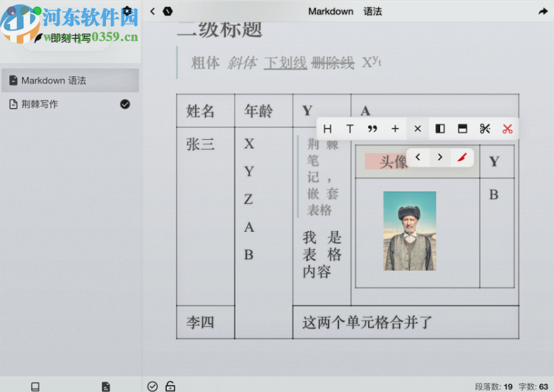The width and height of the screenshot is (554, 392).
Task: Click the red feather icon in the popup
Action: tap(462, 157)
